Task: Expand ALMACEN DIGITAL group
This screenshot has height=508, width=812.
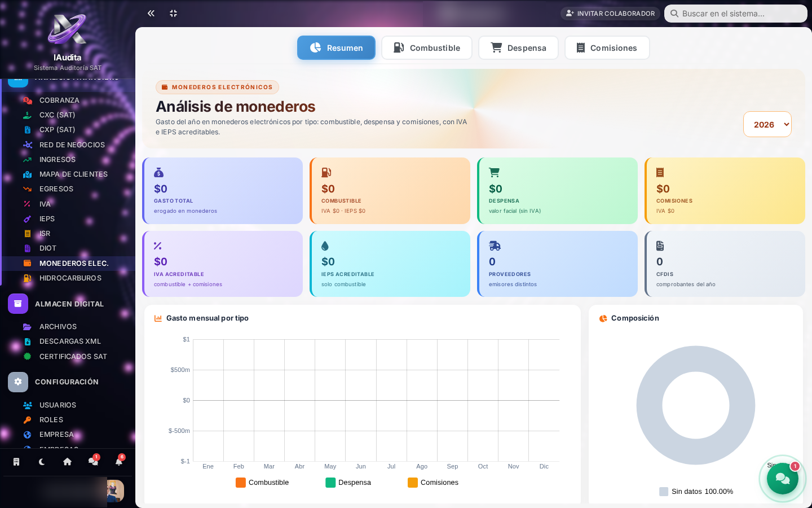Action: (68, 304)
